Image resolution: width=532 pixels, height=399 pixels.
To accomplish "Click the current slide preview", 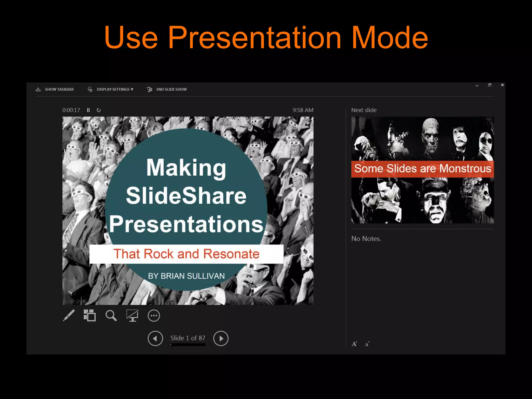I will (x=188, y=210).
